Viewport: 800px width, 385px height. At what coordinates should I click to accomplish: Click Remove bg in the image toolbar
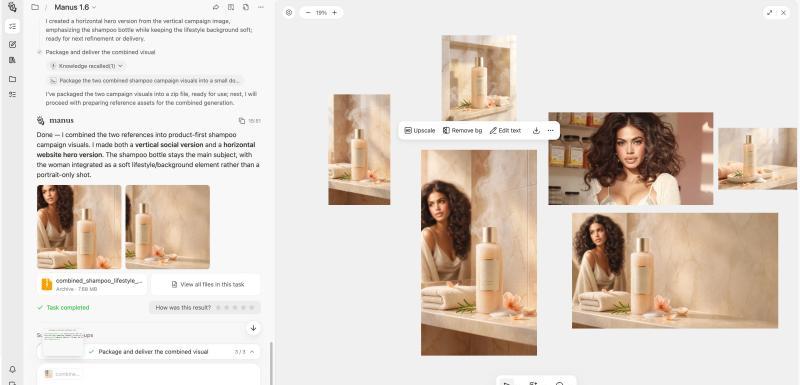pyautogui.click(x=462, y=131)
